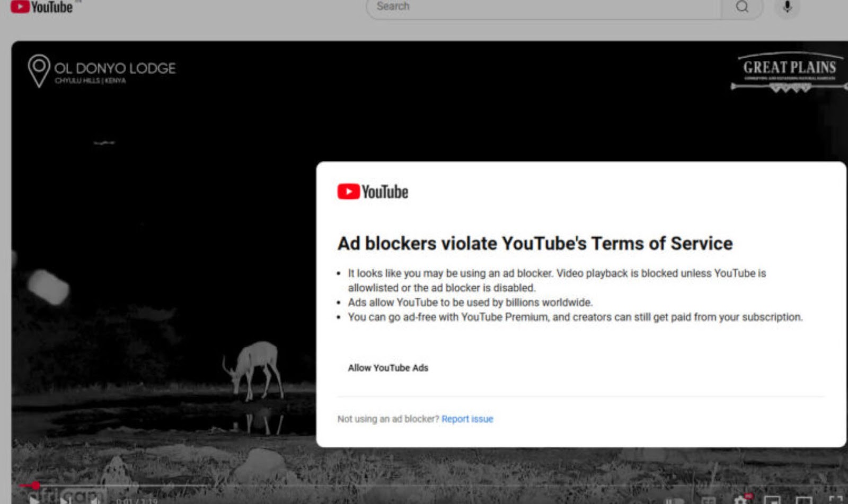Toggle subtitles closed captions
This screenshot has height=504, width=848.
(709, 500)
